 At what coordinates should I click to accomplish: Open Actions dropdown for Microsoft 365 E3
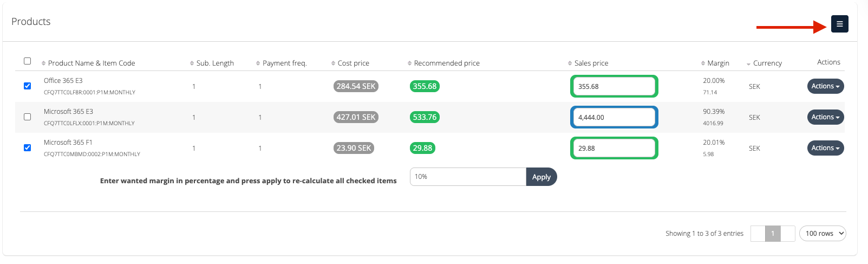[825, 117]
